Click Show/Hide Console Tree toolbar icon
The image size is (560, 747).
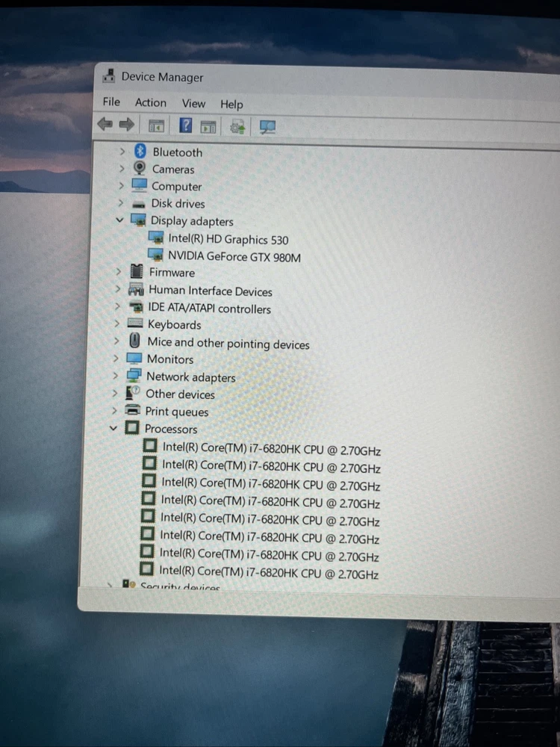click(156, 125)
